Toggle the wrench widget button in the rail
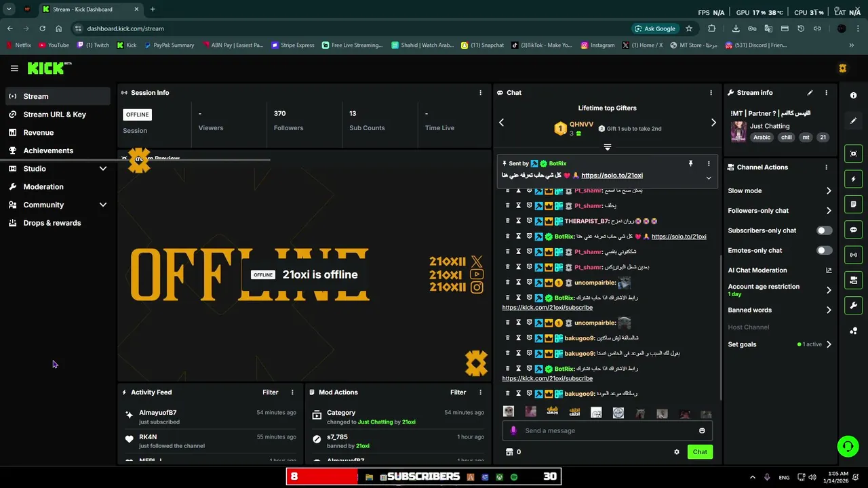868x488 pixels. (853, 305)
